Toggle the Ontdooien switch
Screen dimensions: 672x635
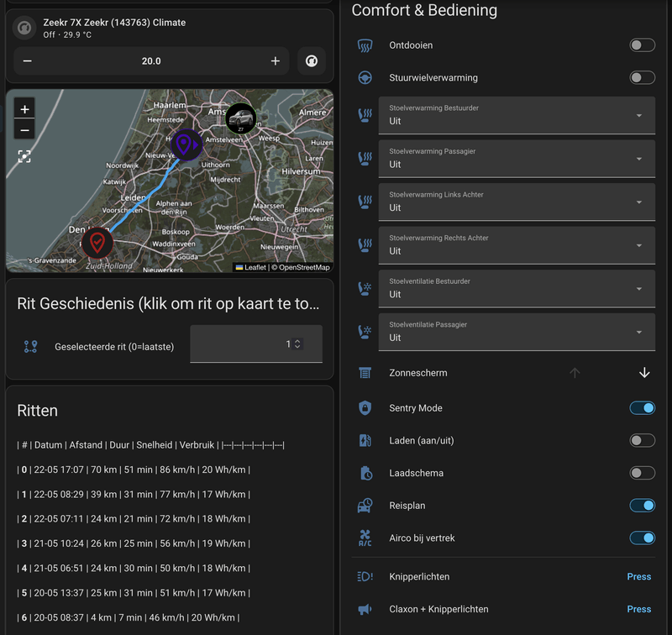pos(642,45)
